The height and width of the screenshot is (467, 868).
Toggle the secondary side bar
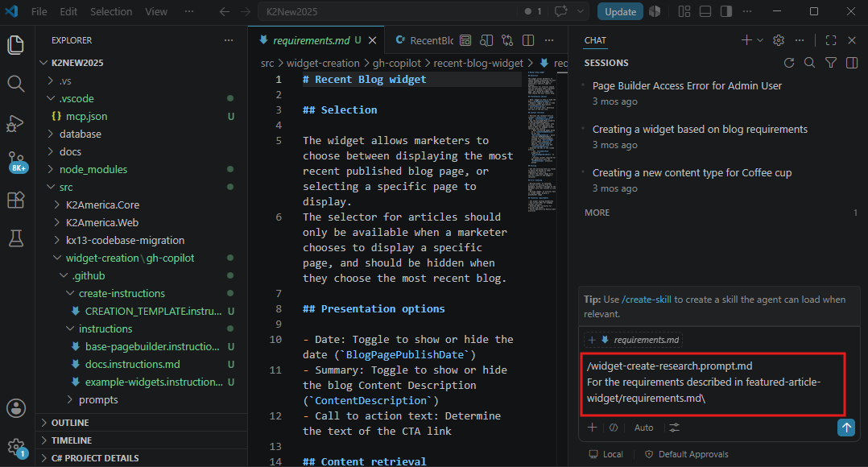coord(726,11)
